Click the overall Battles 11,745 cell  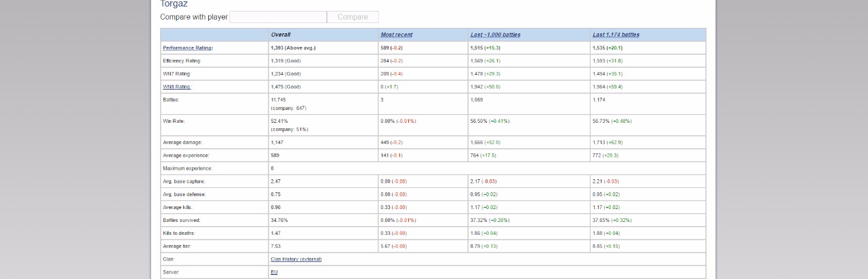(323, 104)
